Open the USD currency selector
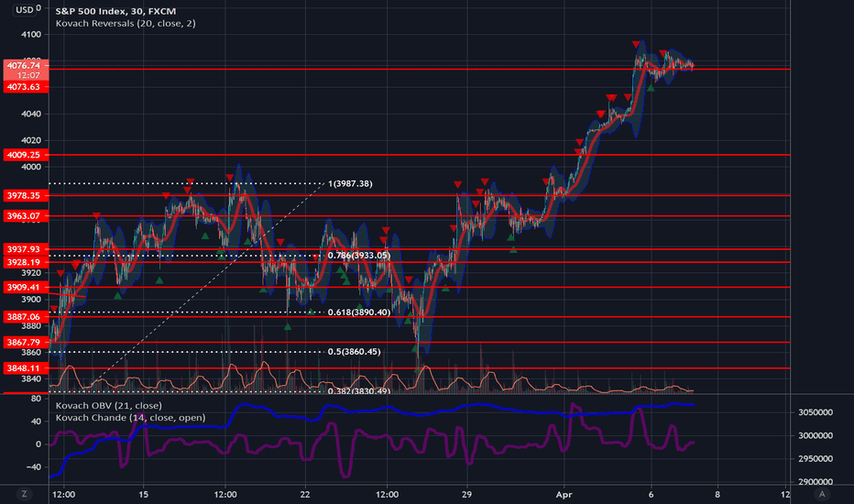Screen dimensions: 854x504 (24, 9)
